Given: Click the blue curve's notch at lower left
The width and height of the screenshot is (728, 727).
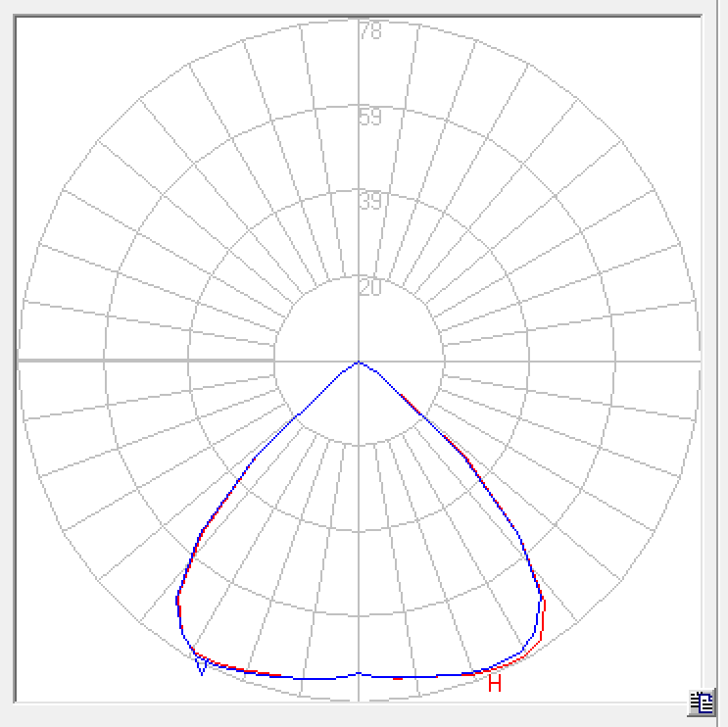Looking at the screenshot, I should [202, 670].
